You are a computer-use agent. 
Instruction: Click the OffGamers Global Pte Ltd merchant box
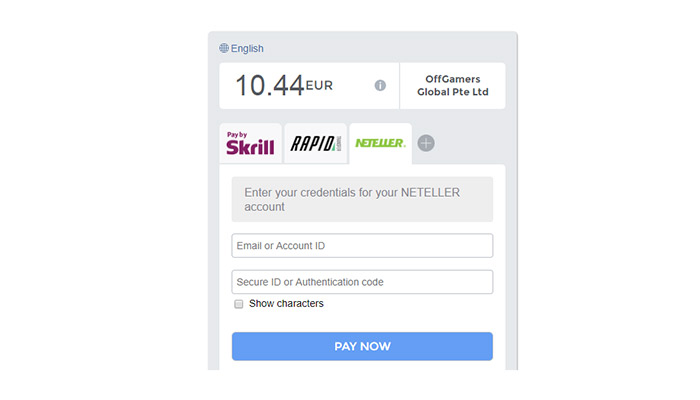(452, 86)
